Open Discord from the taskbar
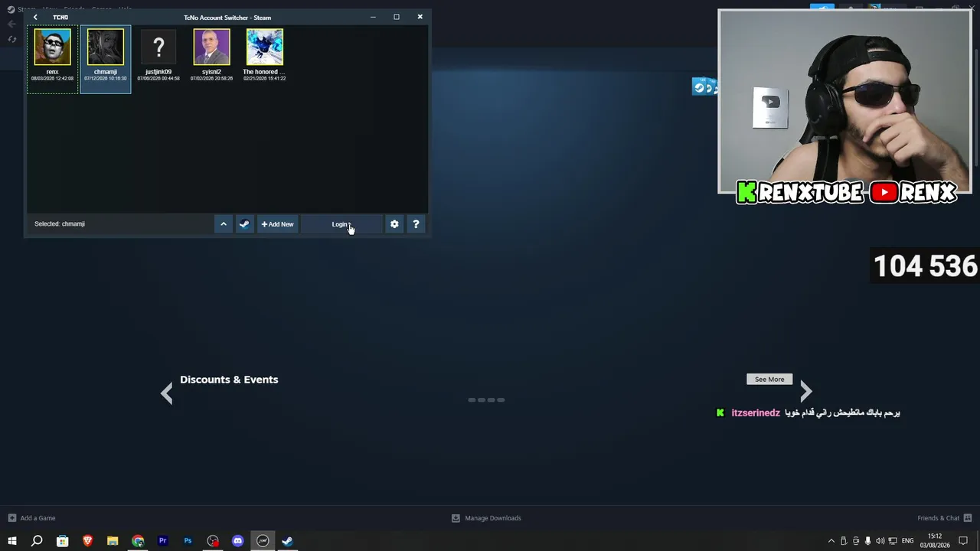The image size is (980, 551). pyautogui.click(x=238, y=541)
